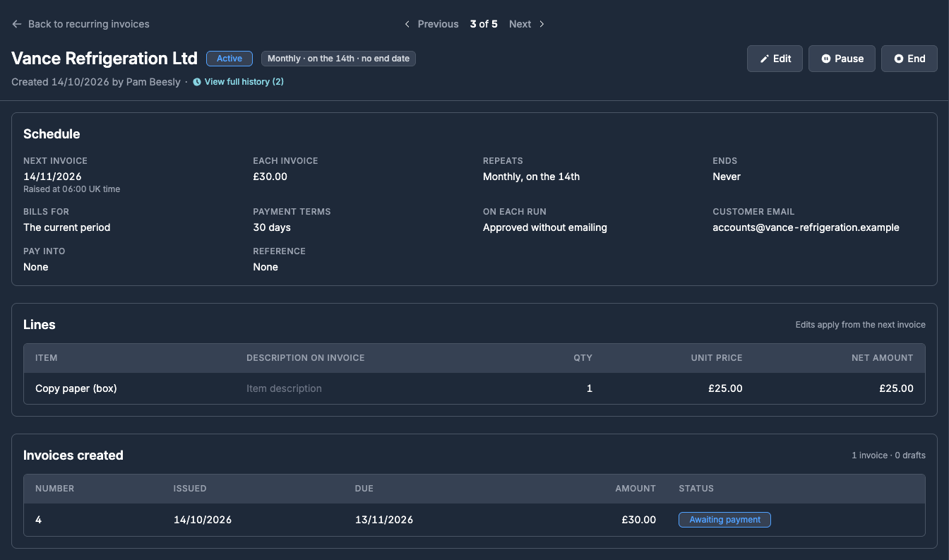Screen dimensions: 949x560
Task: Click the 1 invoice · 0 drafts summary
Action: coord(888,455)
